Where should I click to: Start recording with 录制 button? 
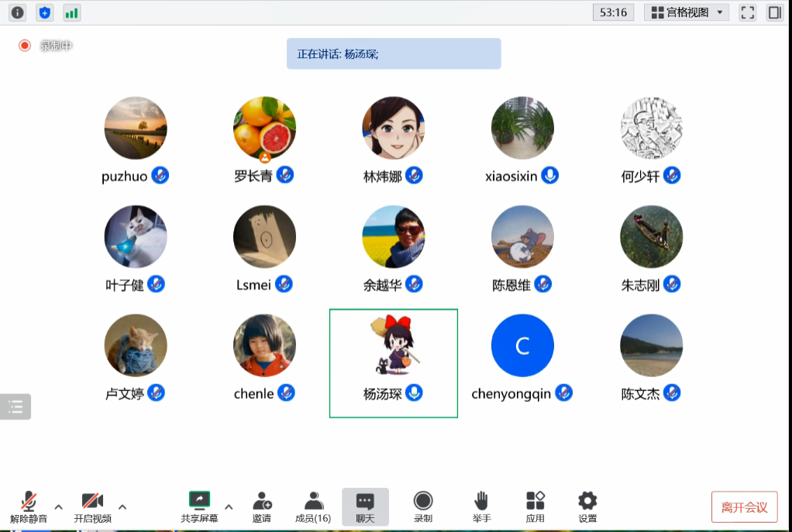pos(423,506)
